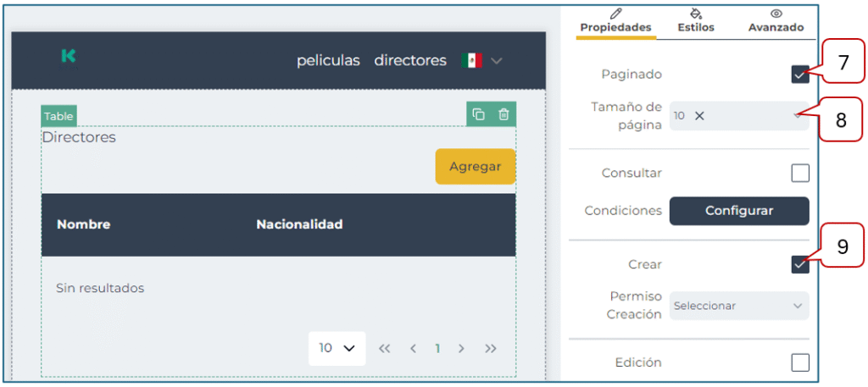
Task: Jump to last page of table
Action: pyautogui.click(x=491, y=349)
